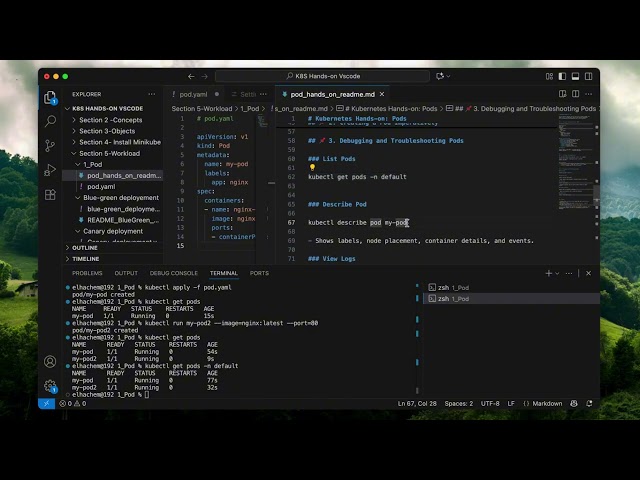Screen dimensions: 640x480
Task: Open Manage gear in activity bar
Action: point(50,386)
